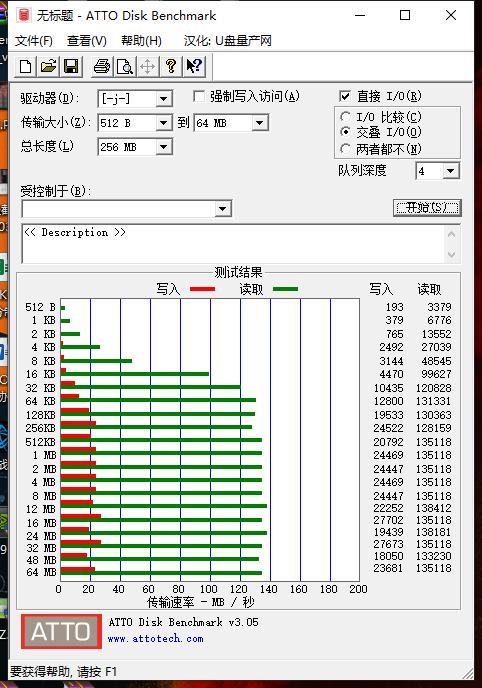Click the description scrollbar down arrow

pos(452,254)
